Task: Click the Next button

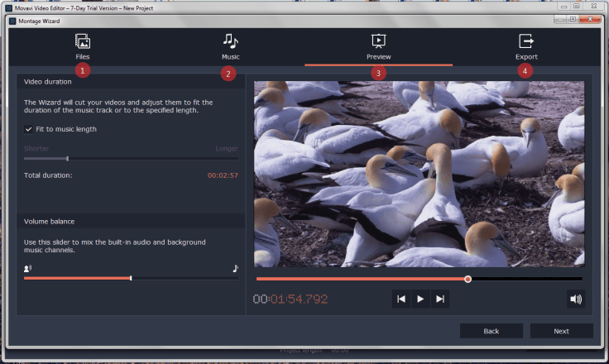Action: [561, 331]
